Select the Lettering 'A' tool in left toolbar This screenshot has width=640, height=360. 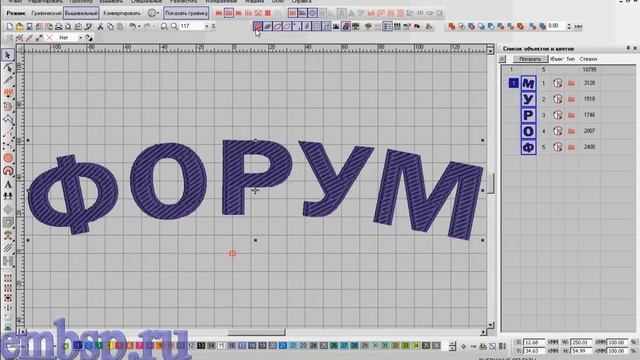pos(8,184)
